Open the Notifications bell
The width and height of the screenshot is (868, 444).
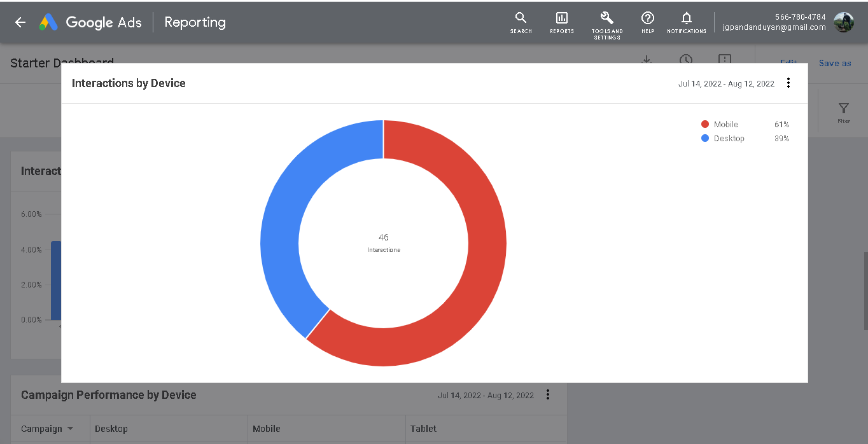click(x=687, y=22)
